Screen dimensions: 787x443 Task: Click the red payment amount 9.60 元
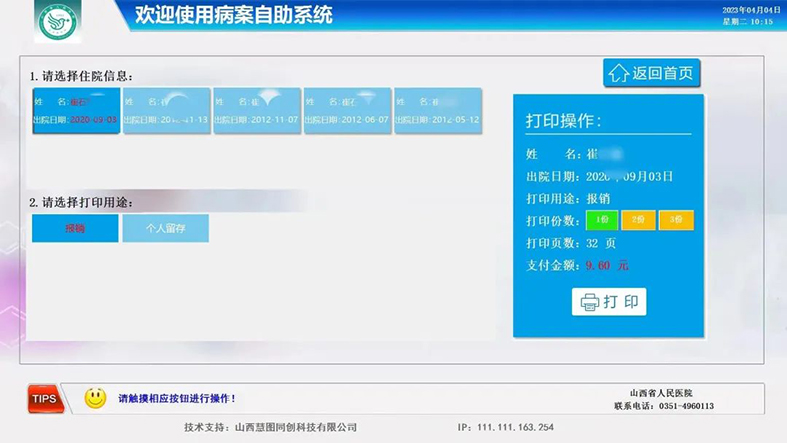tap(607, 266)
